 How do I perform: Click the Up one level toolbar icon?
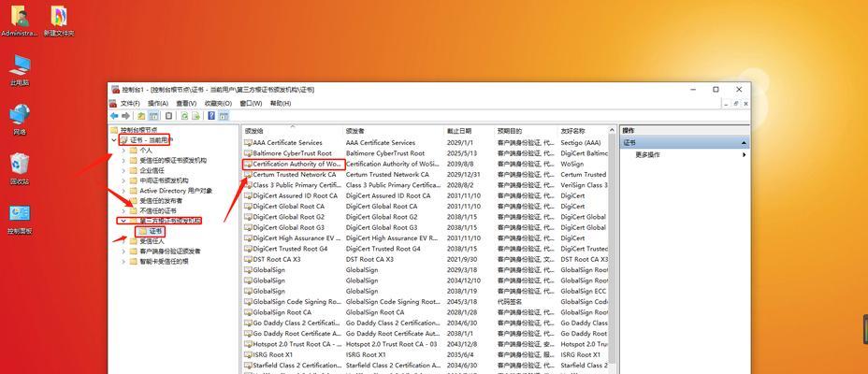tap(142, 116)
